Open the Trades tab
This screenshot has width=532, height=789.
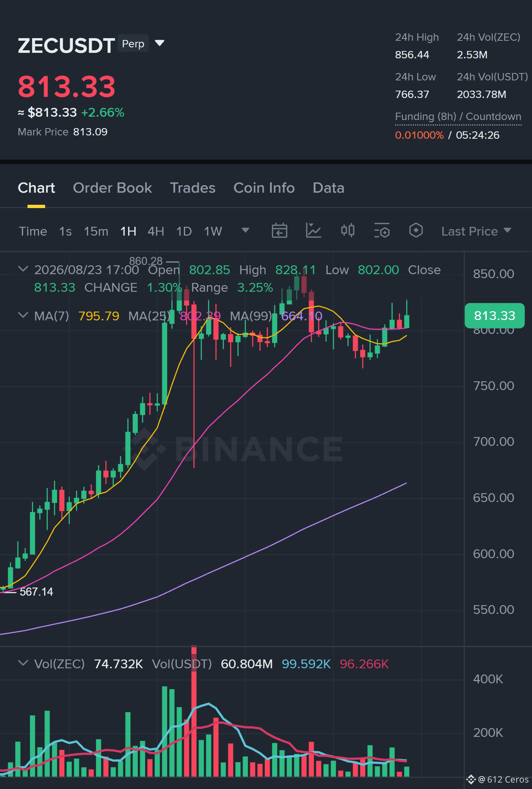pos(193,188)
